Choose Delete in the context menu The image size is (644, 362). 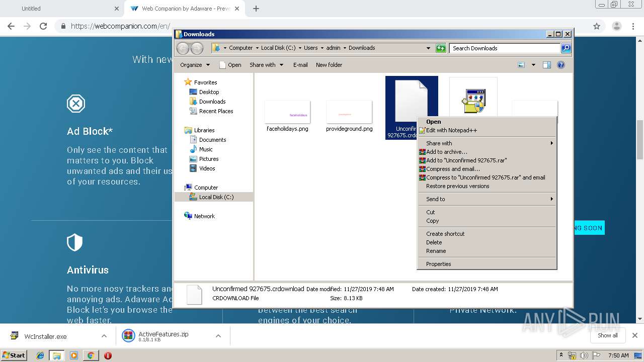(487, 242)
